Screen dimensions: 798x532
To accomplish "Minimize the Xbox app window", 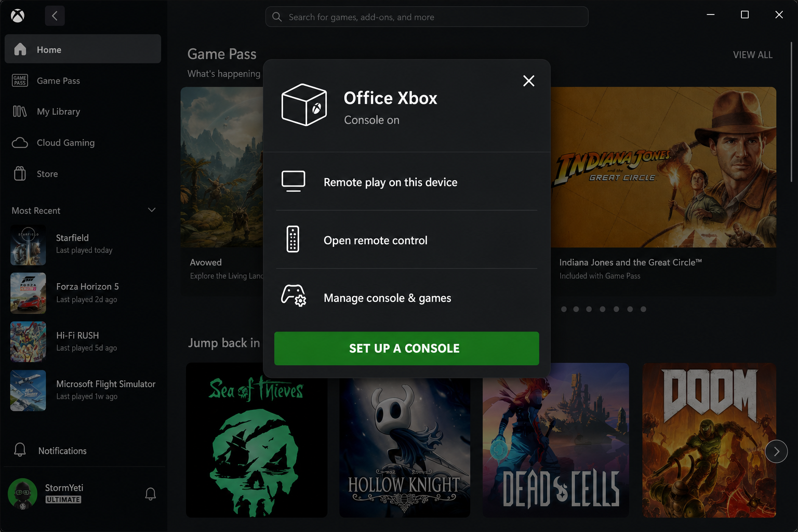I will coord(711,15).
